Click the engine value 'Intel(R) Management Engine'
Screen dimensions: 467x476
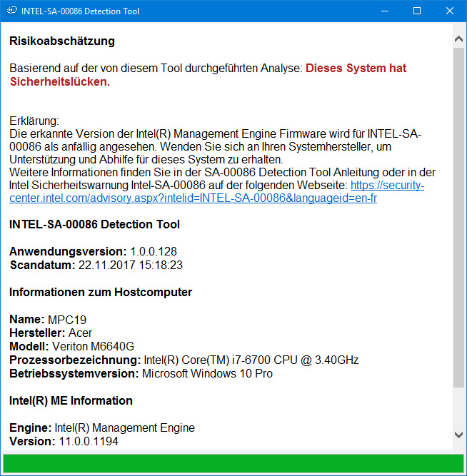(124, 427)
